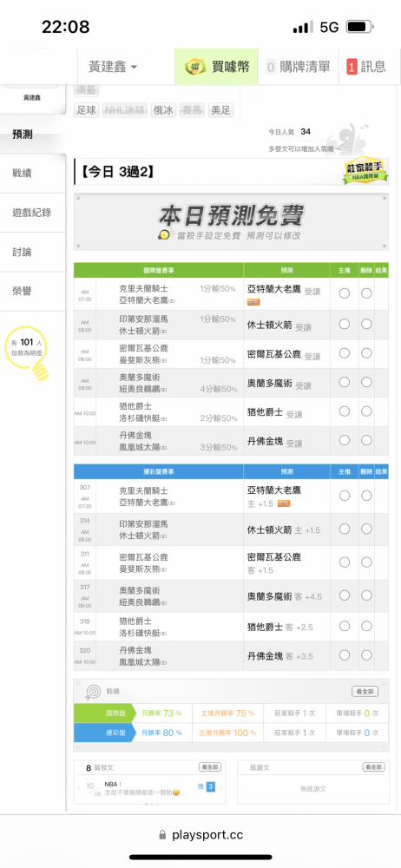Select 刪除 radio for 休士頓火箭 international pick
This screenshot has width=401, height=868.
pyautogui.click(x=366, y=324)
